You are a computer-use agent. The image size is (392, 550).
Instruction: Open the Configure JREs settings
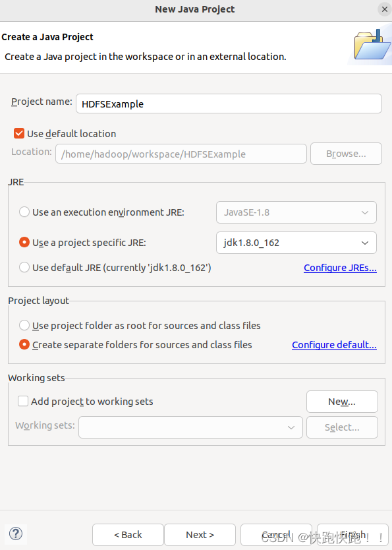click(340, 267)
